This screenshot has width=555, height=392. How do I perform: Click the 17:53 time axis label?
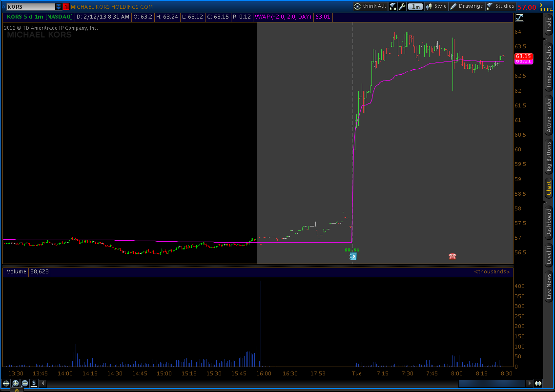(318, 373)
